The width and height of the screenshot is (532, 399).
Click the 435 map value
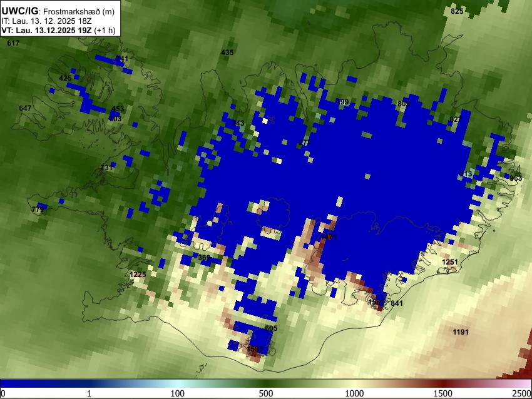(x=227, y=53)
